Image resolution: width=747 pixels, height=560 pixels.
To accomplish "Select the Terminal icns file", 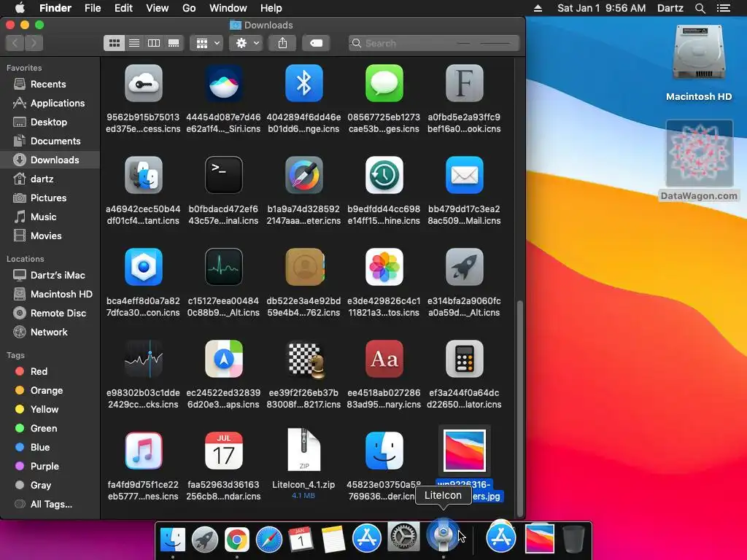I will [223, 175].
